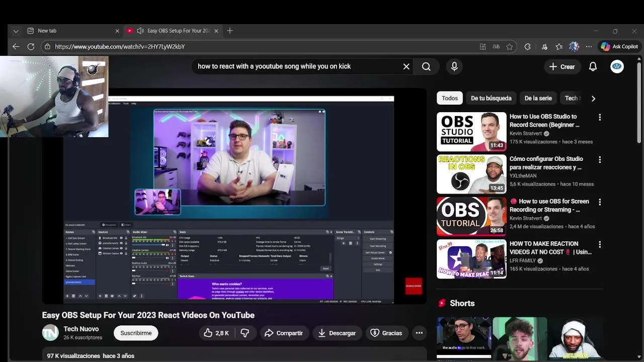The height and width of the screenshot is (362, 644).
Task: View site information lock icon
Action: tap(47, 46)
